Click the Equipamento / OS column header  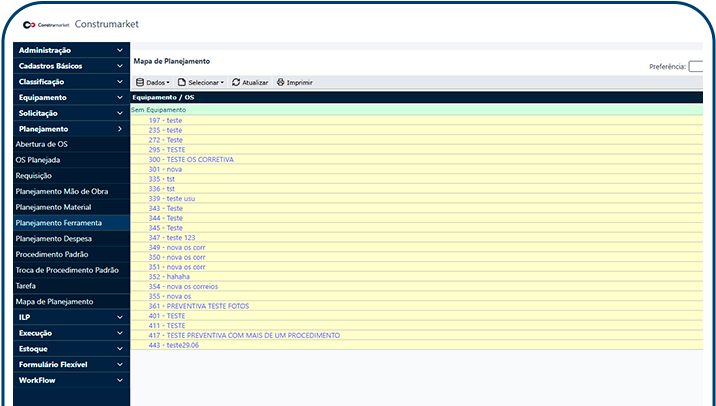click(x=162, y=97)
